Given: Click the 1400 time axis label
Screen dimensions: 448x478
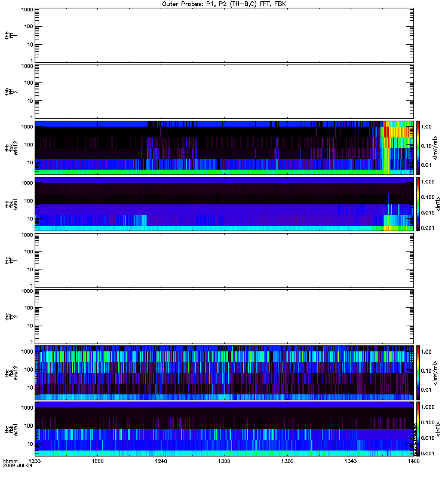Looking at the screenshot, I should (413, 461).
